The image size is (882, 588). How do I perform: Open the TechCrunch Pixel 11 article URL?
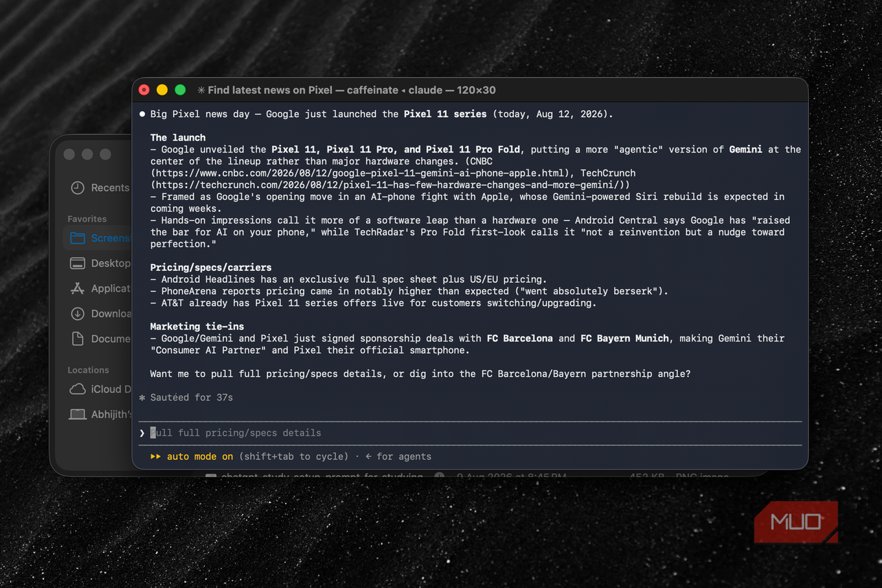(388, 185)
